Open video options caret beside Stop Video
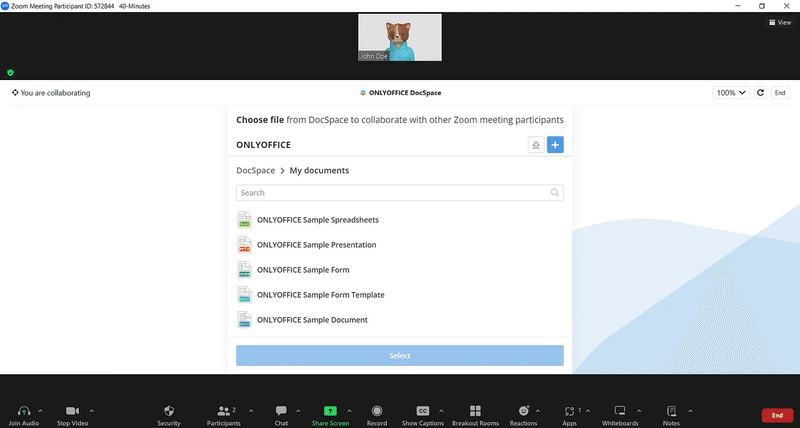This screenshot has height=428, width=800. 91,411
